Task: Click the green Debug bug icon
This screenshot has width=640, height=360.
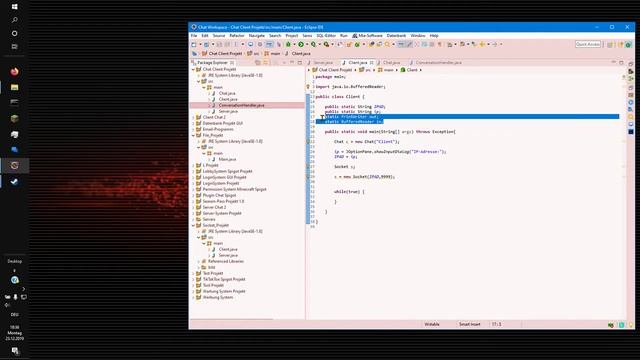Action: [x=288, y=44]
